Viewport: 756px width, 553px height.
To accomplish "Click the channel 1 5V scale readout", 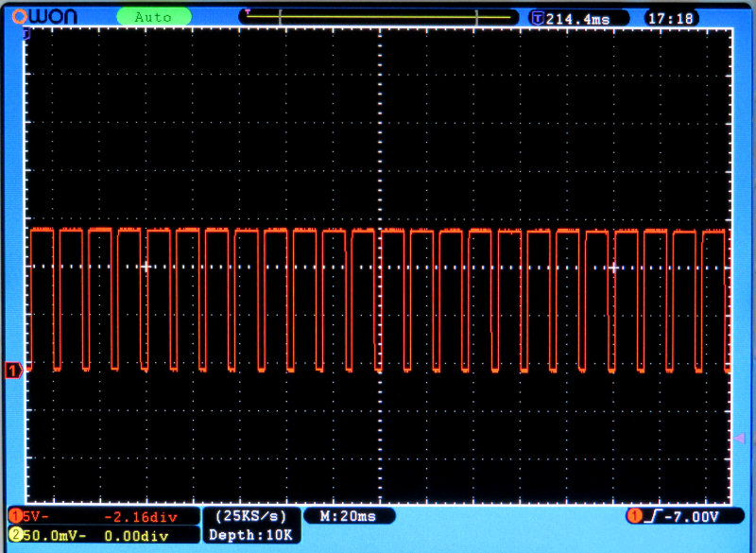I will (x=36, y=517).
